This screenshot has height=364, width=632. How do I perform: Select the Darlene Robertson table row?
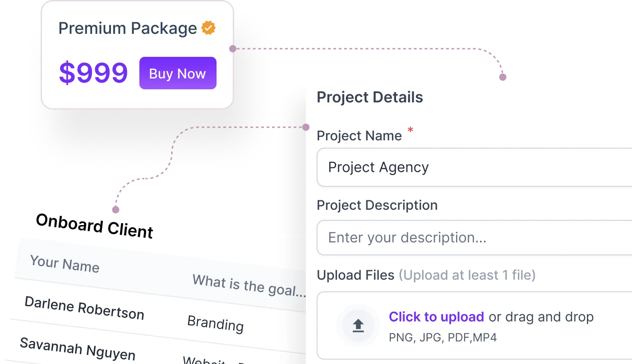85,306
